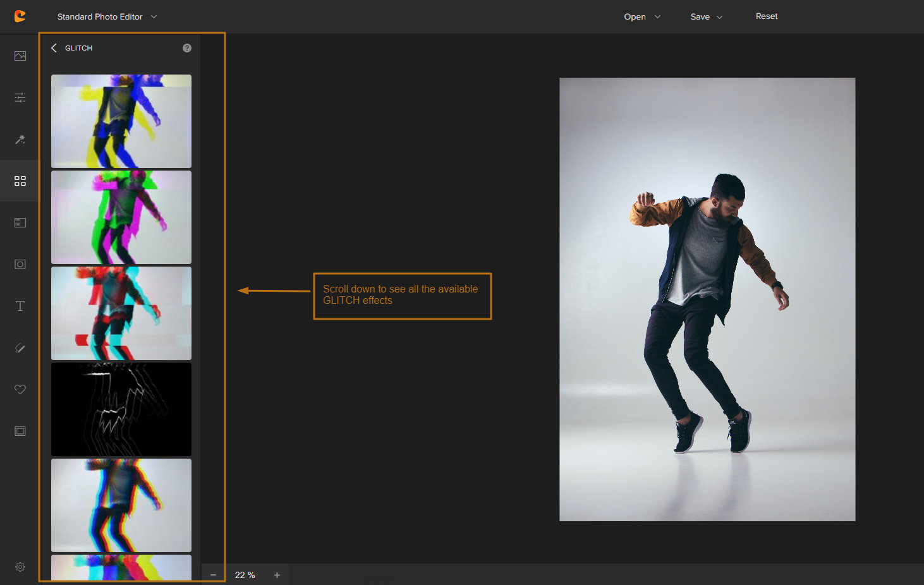Open the heart favorites icon
The height and width of the screenshot is (585, 924).
pyautogui.click(x=20, y=389)
